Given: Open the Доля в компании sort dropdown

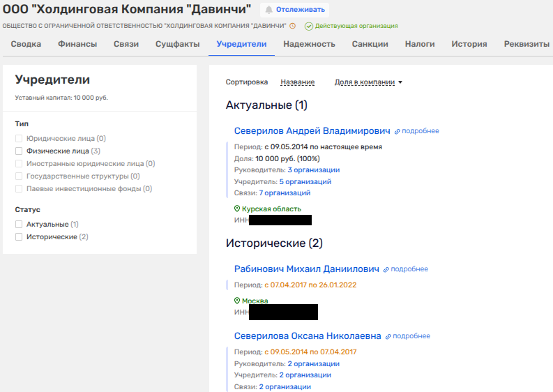Looking at the screenshot, I should (368, 82).
